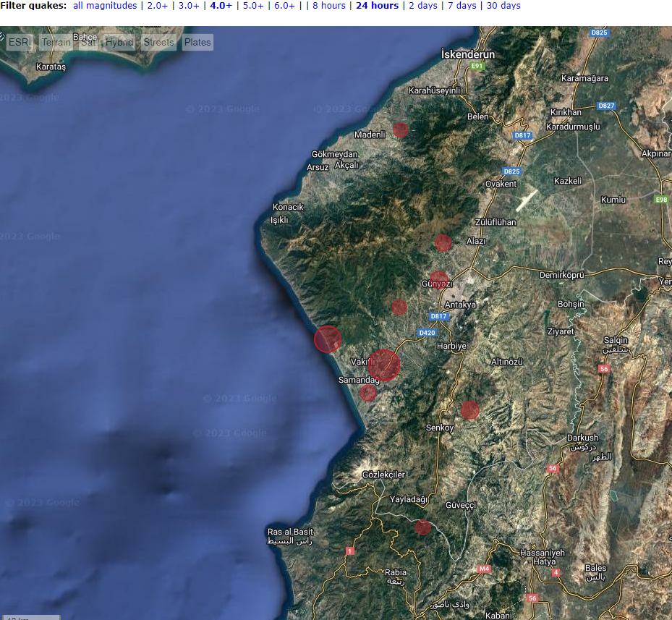
Task: Click the Ovakent place label
Action: 501,184
